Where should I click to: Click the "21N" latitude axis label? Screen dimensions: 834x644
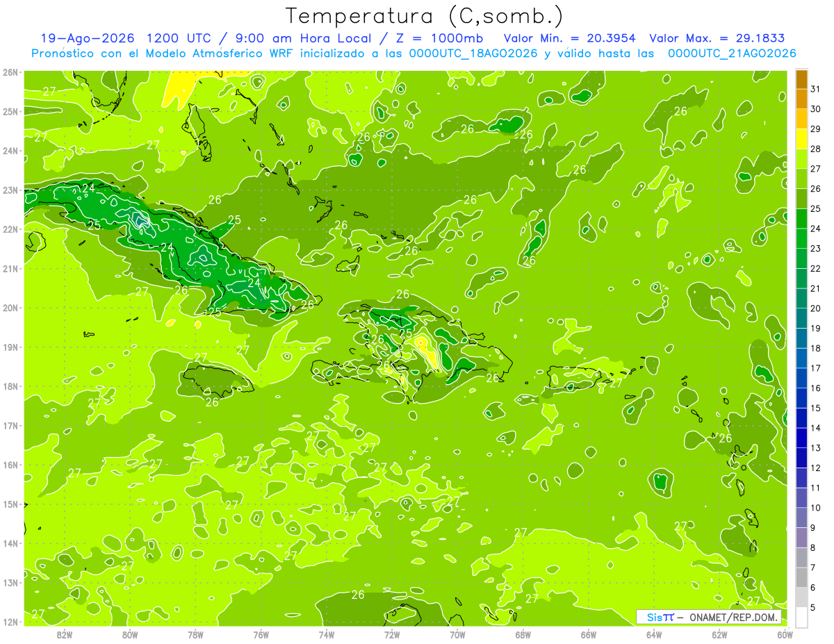10,268
